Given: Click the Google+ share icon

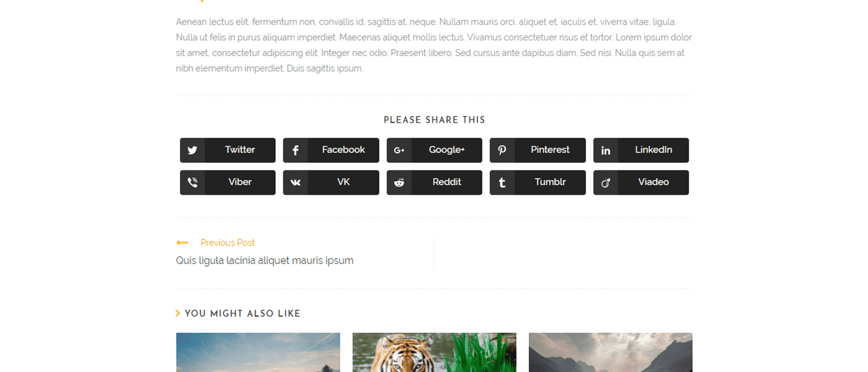Looking at the screenshot, I should point(399,150).
